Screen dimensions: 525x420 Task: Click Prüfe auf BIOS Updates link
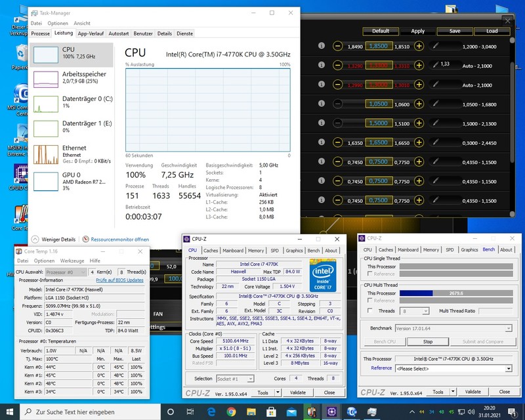pos(119,280)
